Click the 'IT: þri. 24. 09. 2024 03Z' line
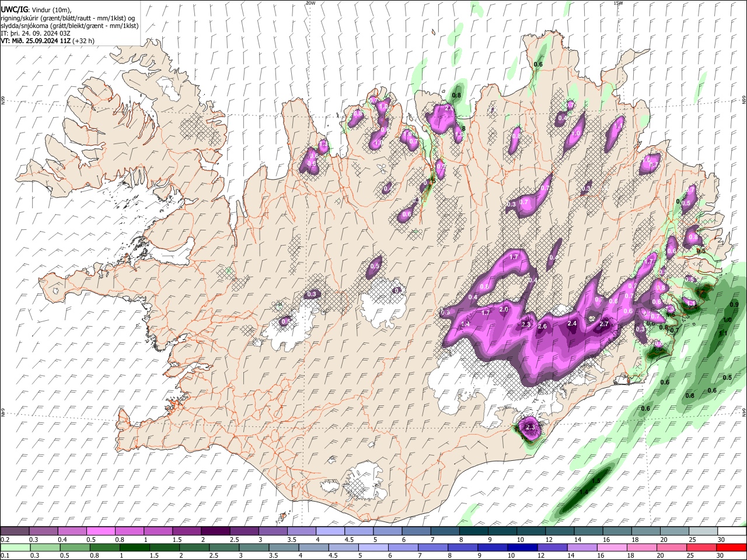This screenshot has width=747, height=560. pos(36,33)
